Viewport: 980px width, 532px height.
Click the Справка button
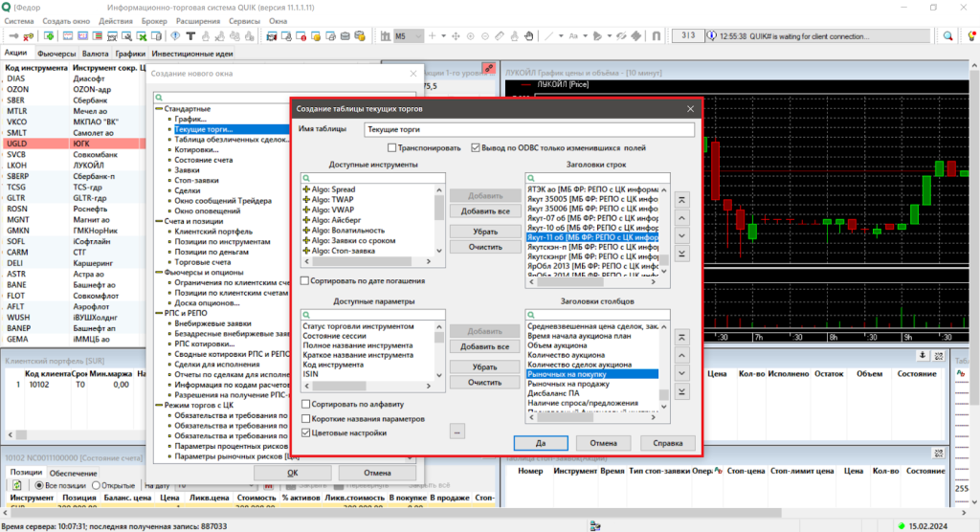(667, 443)
